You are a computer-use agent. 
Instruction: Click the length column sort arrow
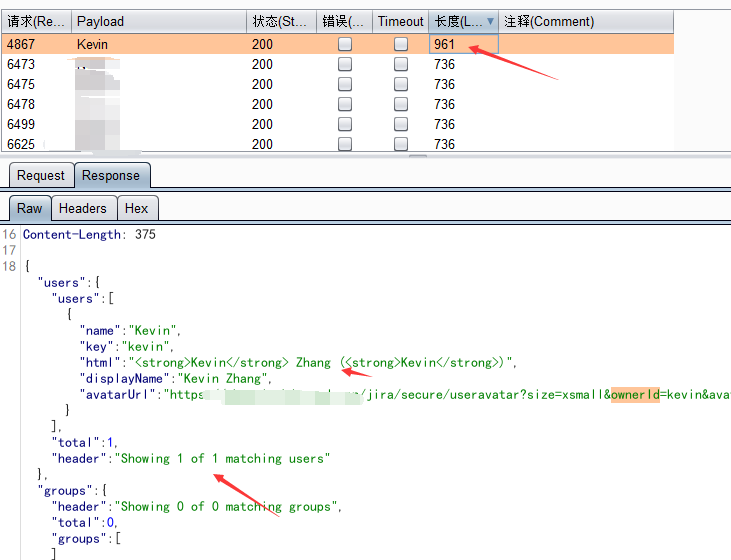pyautogui.click(x=490, y=21)
